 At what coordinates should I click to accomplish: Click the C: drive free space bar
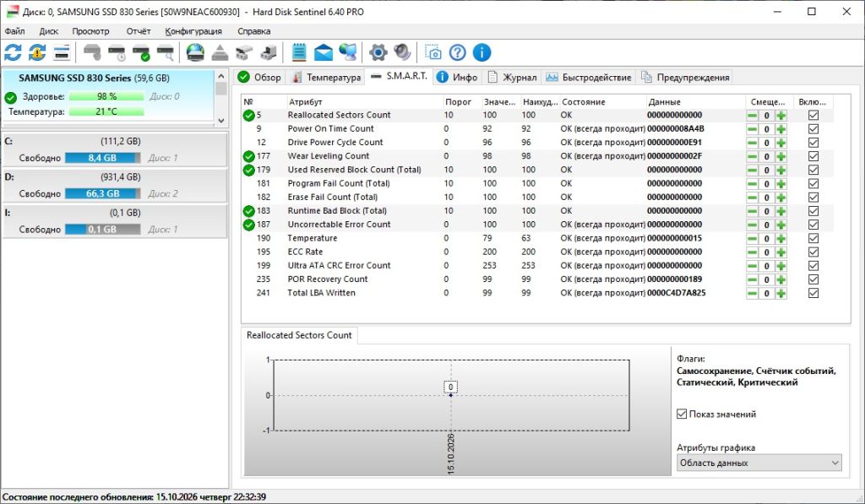(x=102, y=158)
